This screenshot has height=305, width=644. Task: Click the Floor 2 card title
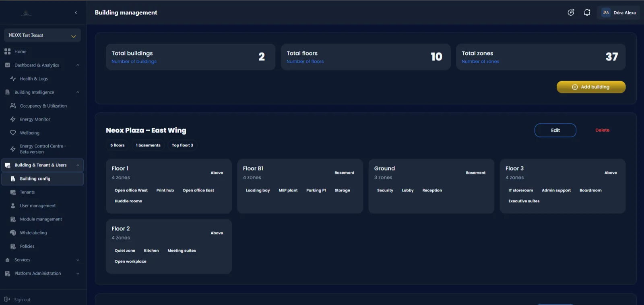121,228
